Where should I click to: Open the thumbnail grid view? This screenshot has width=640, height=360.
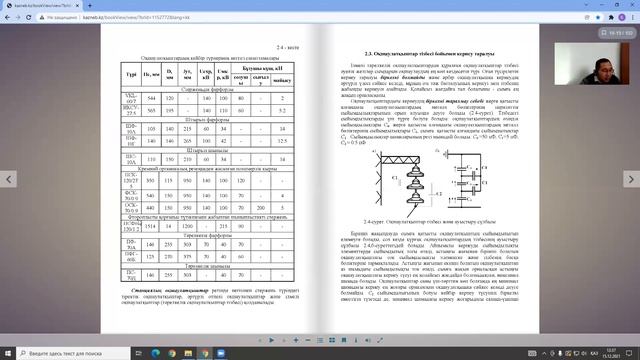pos(332,340)
